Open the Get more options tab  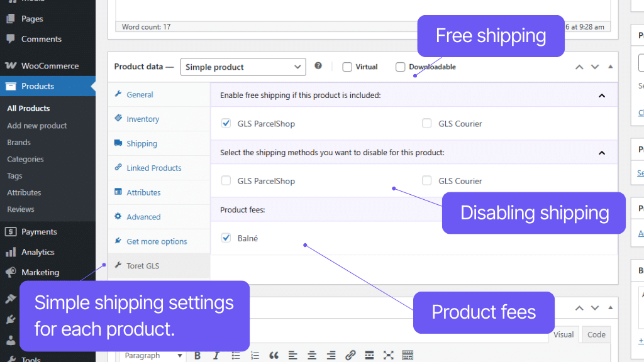[x=159, y=241]
